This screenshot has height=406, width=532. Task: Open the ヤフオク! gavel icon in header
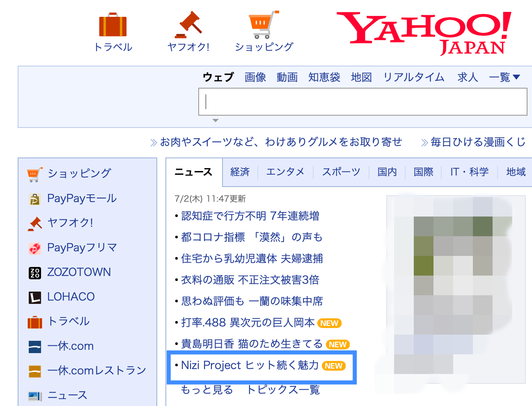(188, 25)
